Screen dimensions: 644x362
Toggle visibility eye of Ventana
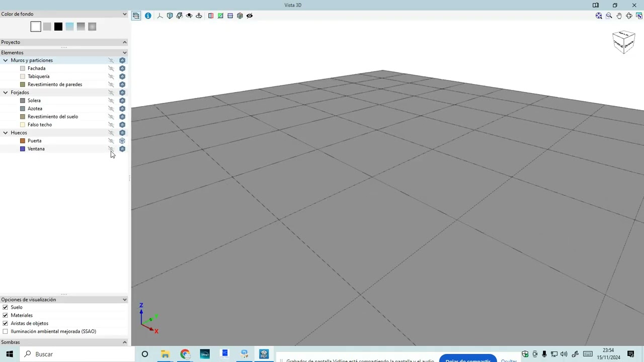[x=111, y=149]
